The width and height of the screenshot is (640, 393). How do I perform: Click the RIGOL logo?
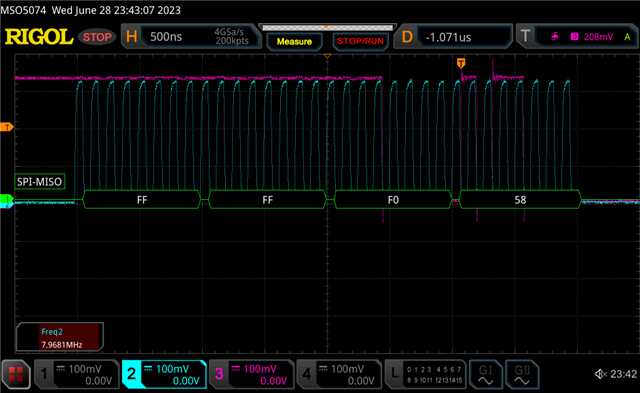coord(39,37)
